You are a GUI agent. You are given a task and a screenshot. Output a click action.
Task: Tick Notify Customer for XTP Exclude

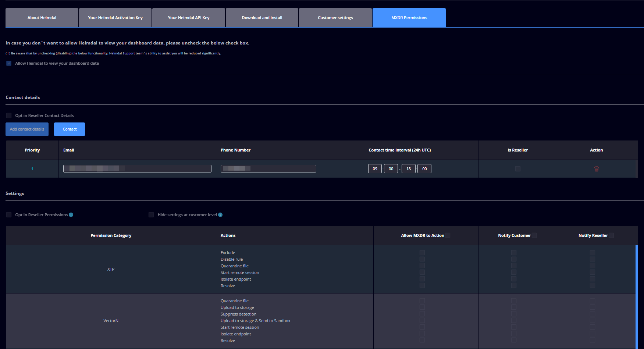click(514, 253)
